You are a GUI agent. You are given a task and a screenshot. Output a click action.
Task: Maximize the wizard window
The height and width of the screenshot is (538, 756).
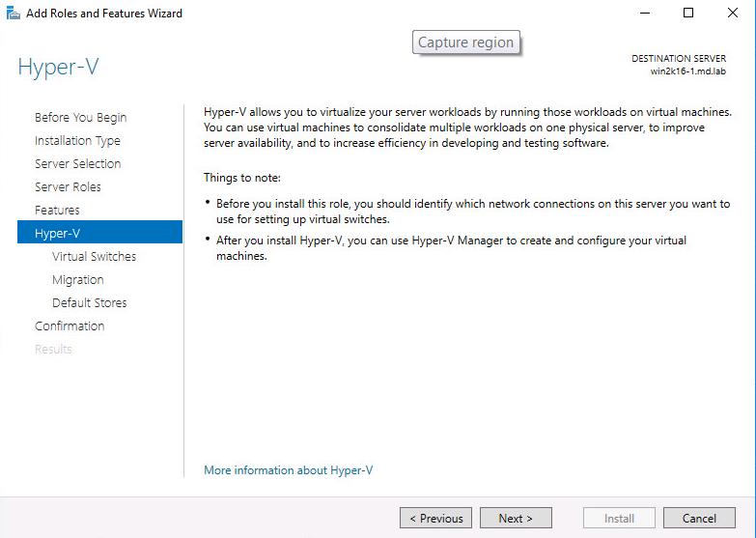tap(688, 13)
